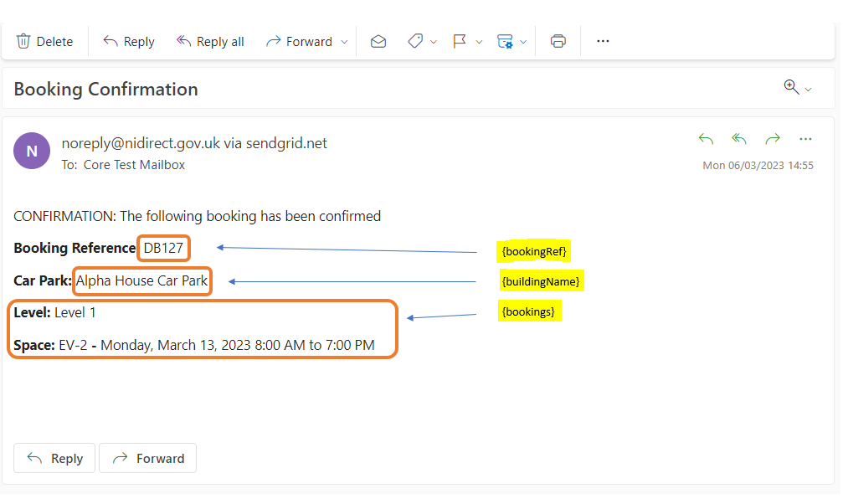Flag this message with red flag
The height and width of the screenshot is (504, 843).
pos(460,41)
